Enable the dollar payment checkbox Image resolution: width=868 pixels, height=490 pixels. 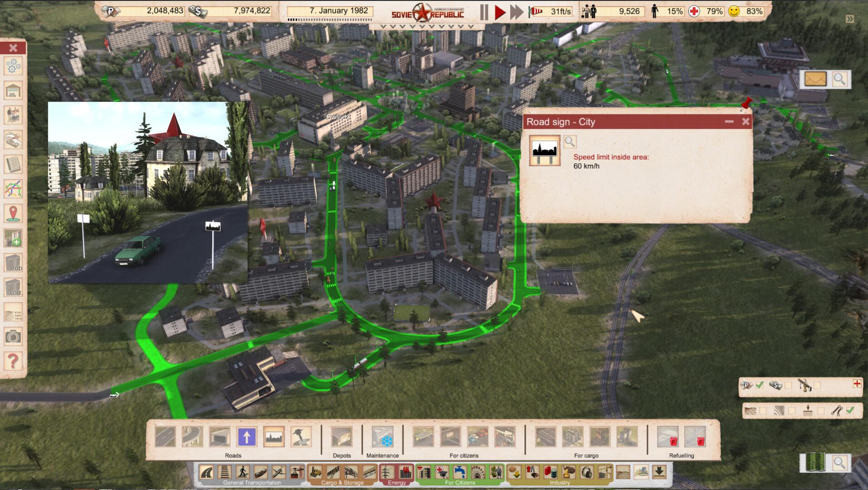(788, 385)
